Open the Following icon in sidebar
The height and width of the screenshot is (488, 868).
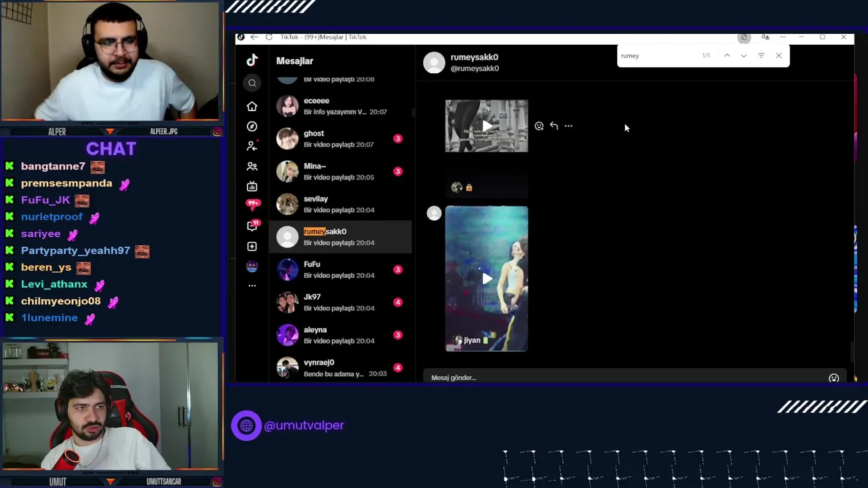[x=252, y=146]
